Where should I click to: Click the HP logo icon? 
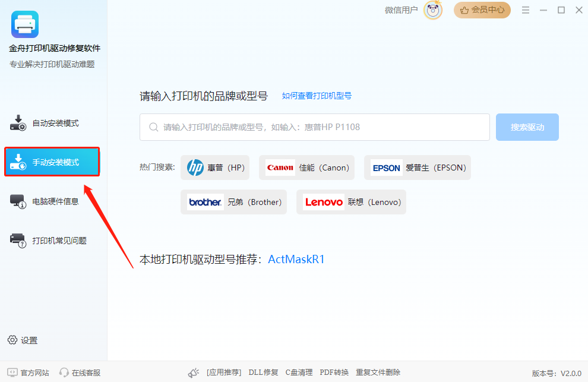(x=195, y=168)
